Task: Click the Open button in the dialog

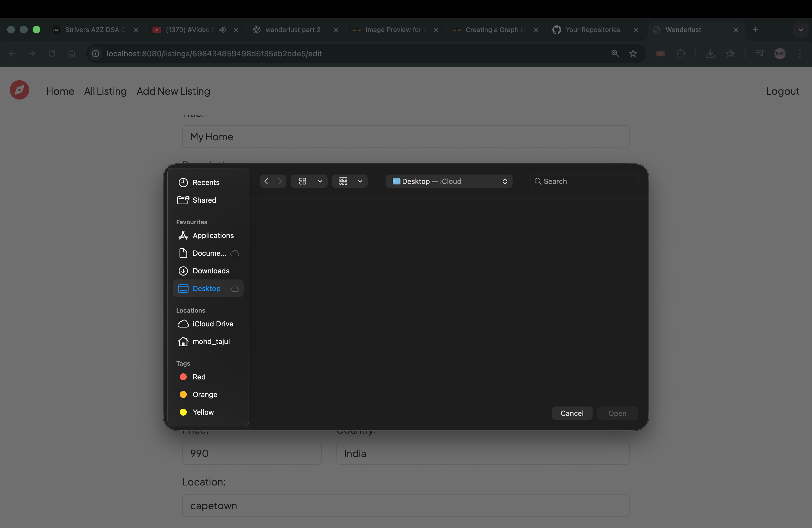Action: (x=618, y=413)
